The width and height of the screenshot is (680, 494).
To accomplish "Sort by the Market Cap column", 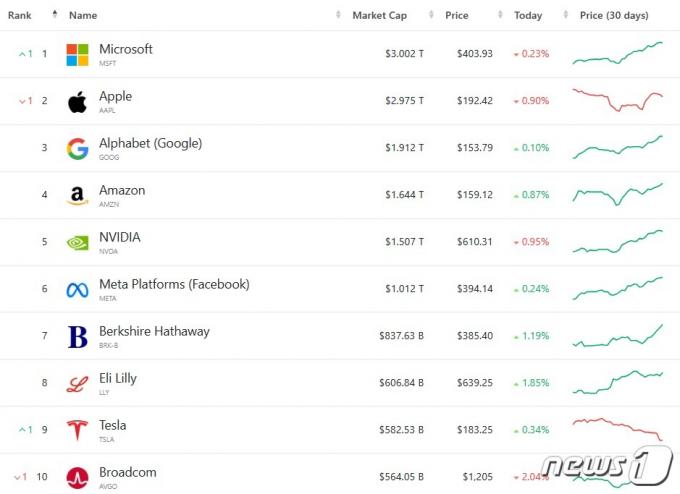I will 379,15.
